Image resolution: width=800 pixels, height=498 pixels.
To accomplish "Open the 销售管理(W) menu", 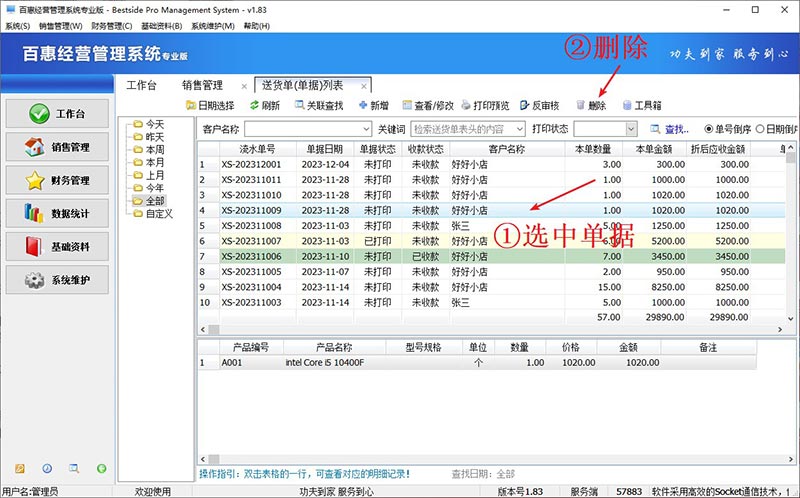I will click(x=60, y=26).
